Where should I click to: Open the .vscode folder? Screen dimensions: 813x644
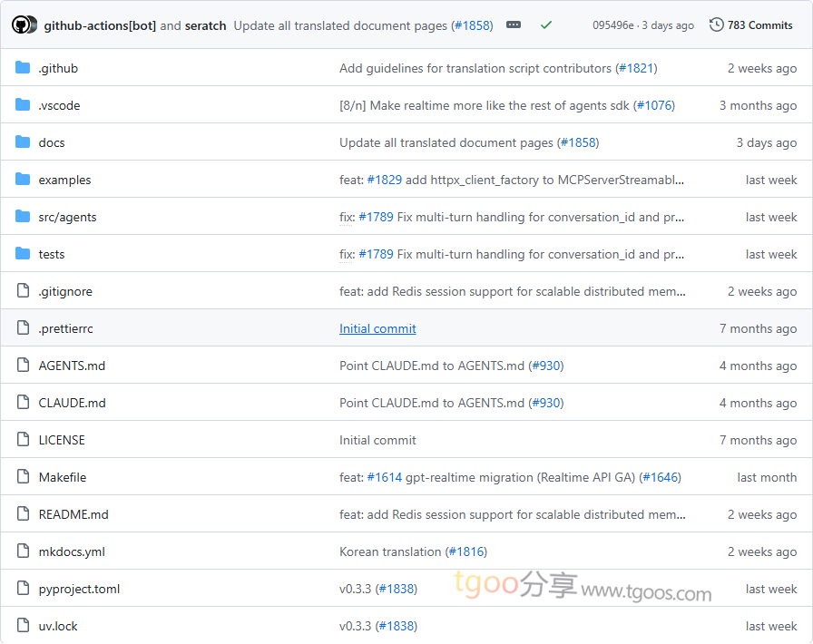(x=59, y=105)
